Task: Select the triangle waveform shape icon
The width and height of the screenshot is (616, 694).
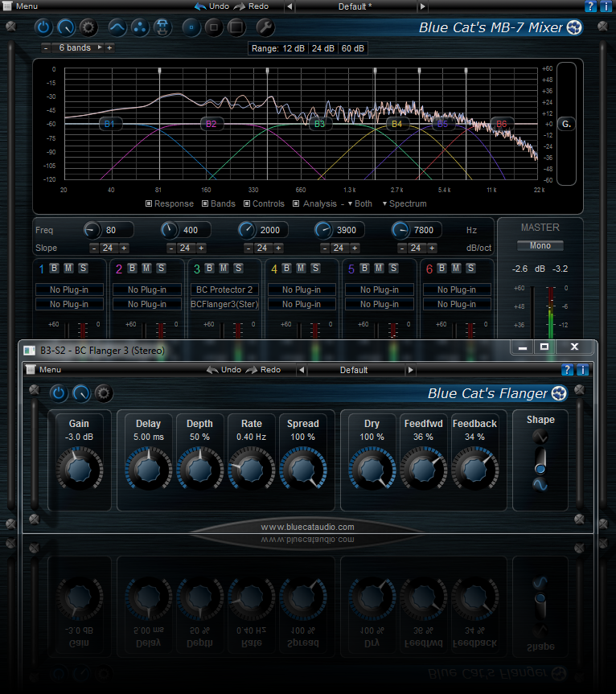Action: pos(540,437)
